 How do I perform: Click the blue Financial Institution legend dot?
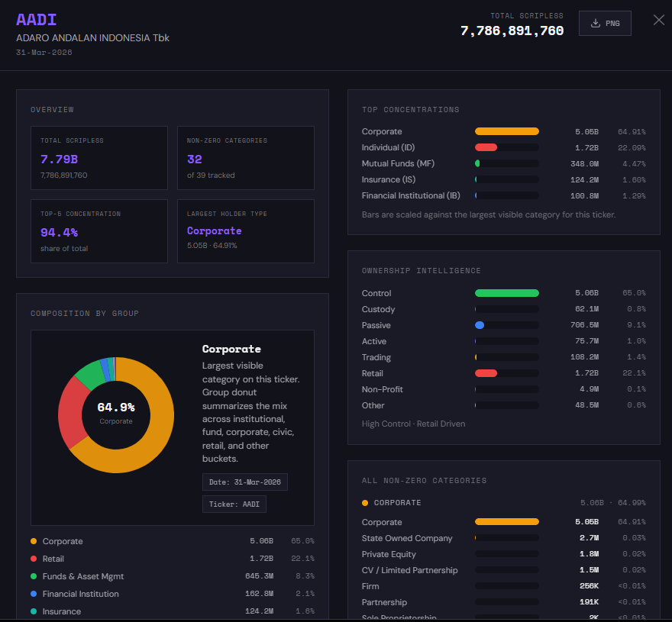(x=34, y=594)
